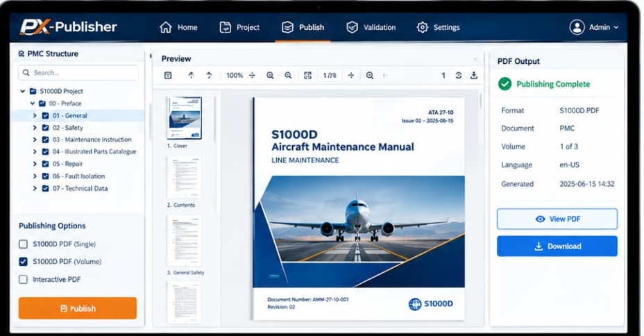The image size is (644, 336).
Task: Select the '06 - Fault Isolation' tree label
Action: (x=78, y=176)
